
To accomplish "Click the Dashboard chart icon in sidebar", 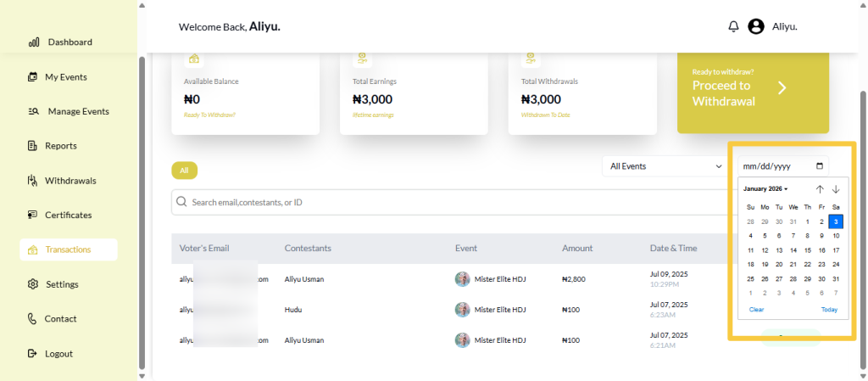I will point(34,42).
